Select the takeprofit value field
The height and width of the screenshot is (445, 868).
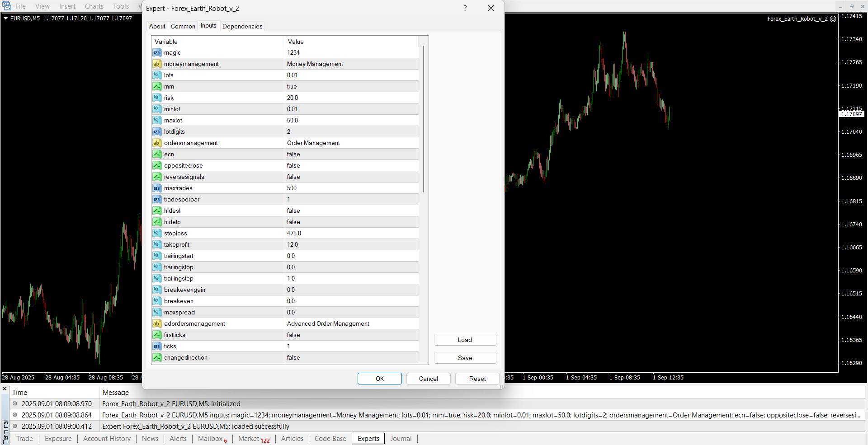click(x=352, y=245)
